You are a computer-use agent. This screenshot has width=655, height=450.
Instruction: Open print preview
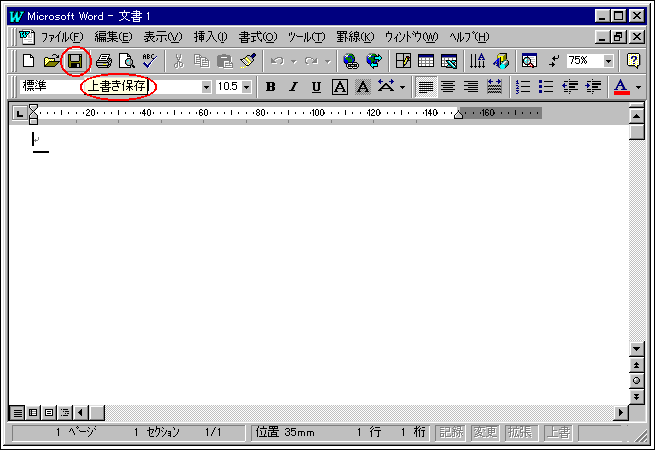[x=127, y=61]
